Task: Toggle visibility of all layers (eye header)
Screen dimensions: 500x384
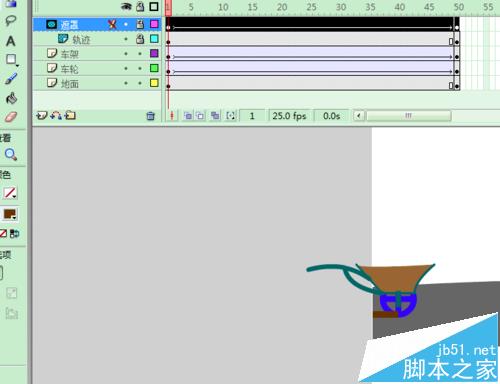Action: 126,7
